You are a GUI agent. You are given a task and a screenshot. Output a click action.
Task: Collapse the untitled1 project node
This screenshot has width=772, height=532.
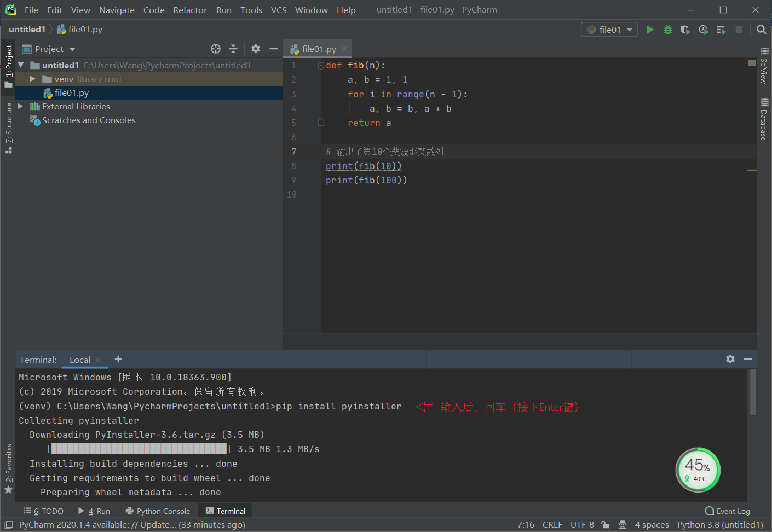tap(20, 65)
